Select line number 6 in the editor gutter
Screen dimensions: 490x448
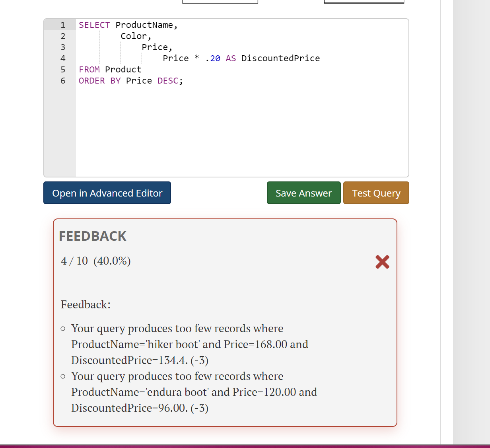62,80
